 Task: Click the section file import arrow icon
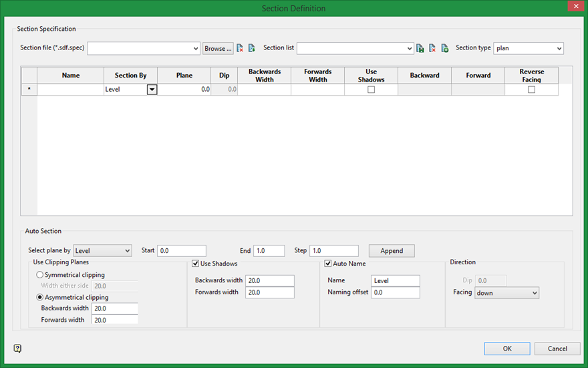tap(252, 48)
